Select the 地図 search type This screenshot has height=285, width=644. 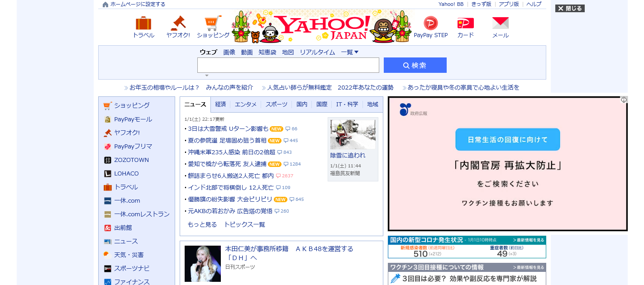[288, 52]
